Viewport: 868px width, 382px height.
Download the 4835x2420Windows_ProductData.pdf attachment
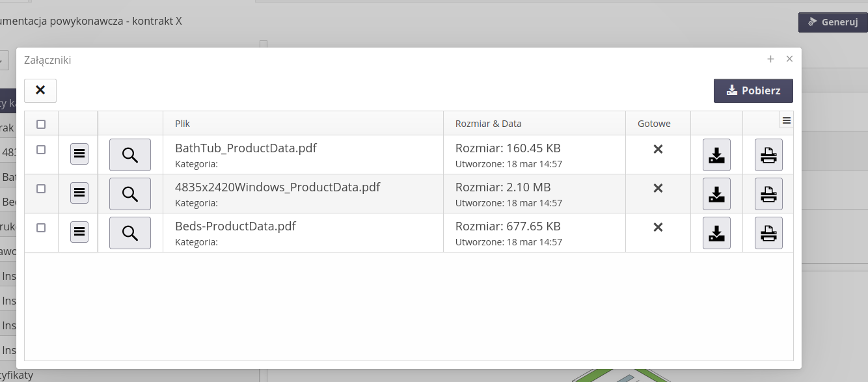click(x=716, y=194)
